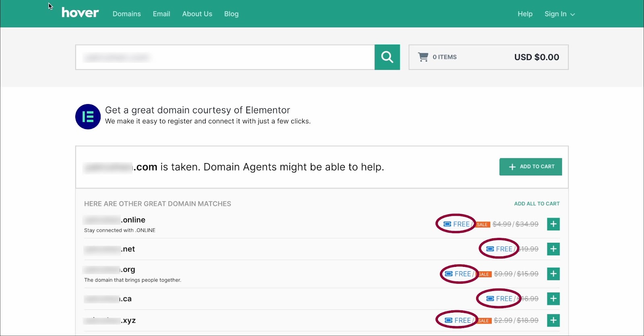Viewport: 644px width, 336px height.
Task: Select the .xyz domain name
Action: [x=110, y=320]
